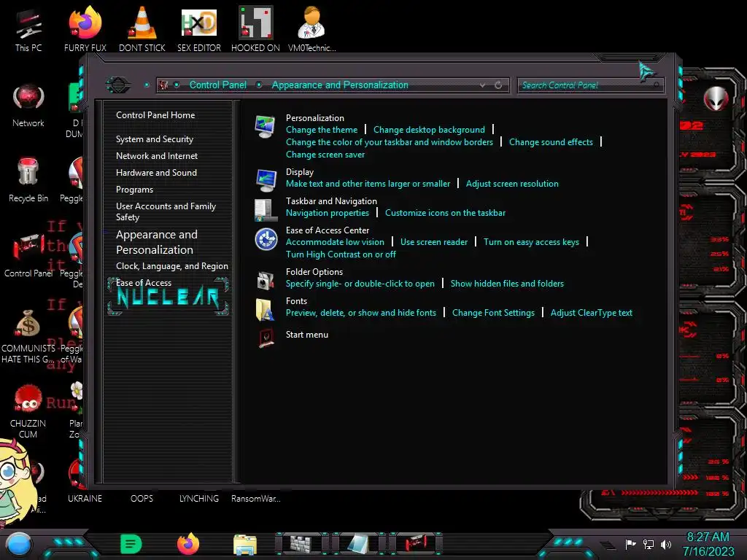Click Change Font Settings link

493,312
